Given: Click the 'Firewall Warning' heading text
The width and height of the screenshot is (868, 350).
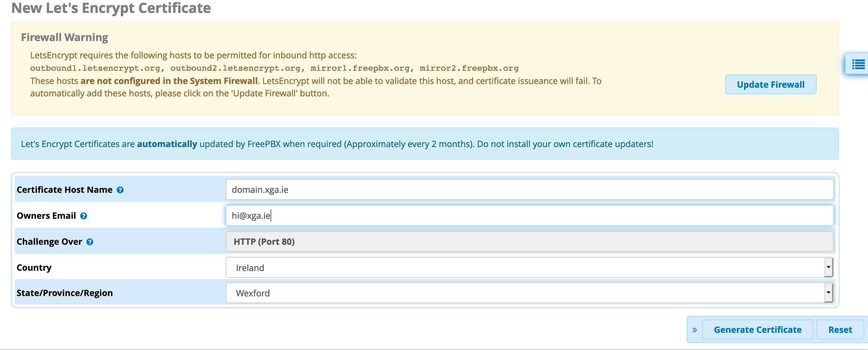Looking at the screenshot, I should (65, 37).
